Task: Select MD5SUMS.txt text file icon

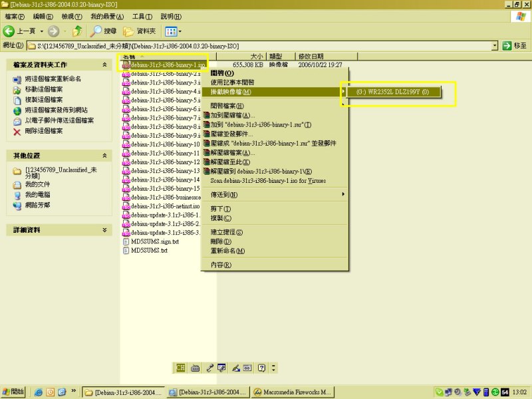Action: coord(126,251)
